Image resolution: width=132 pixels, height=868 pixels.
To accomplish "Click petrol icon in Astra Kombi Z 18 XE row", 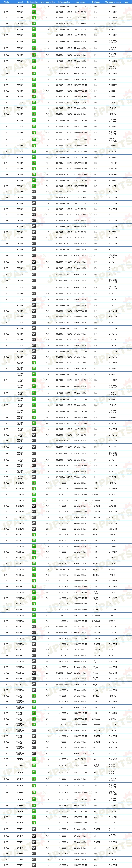I will point(34,405).
